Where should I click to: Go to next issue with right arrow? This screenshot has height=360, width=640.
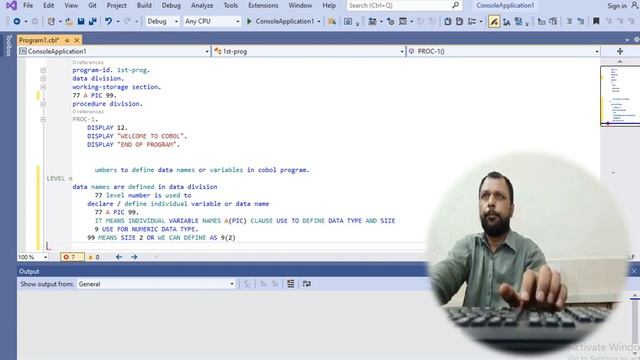pos(134,257)
